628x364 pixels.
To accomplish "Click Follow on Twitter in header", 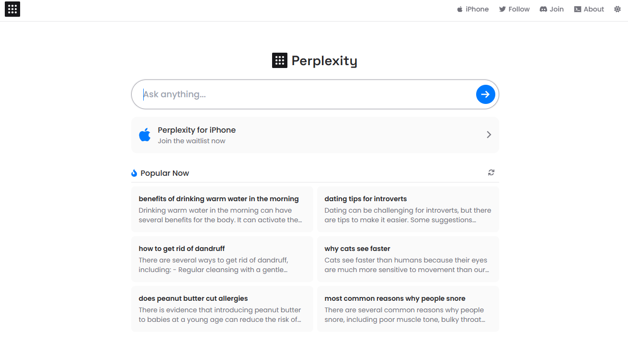I will point(514,9).
